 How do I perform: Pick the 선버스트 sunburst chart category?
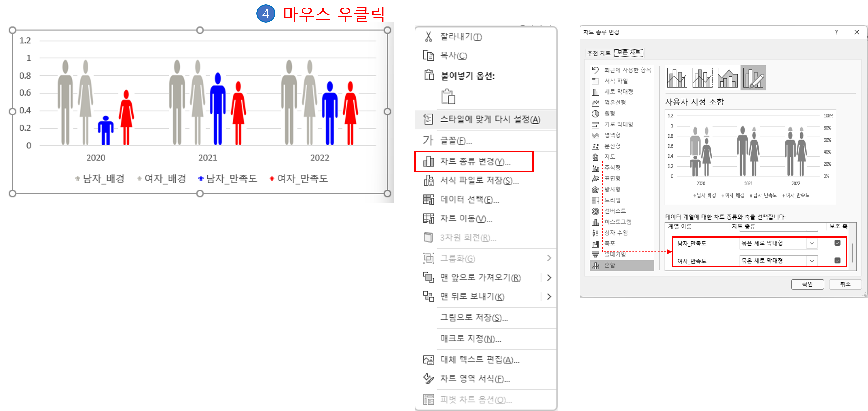pyautogui.click(x=615, y=211)
